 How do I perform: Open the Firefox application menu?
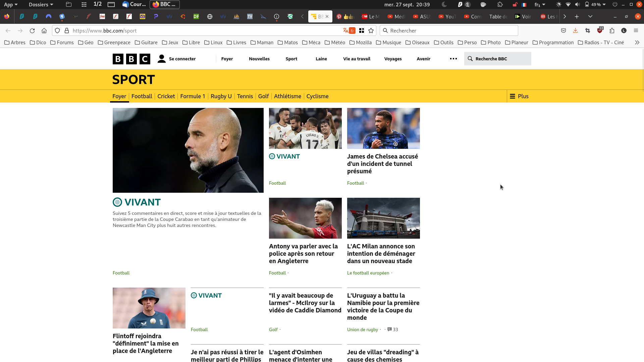pos(636,31)
